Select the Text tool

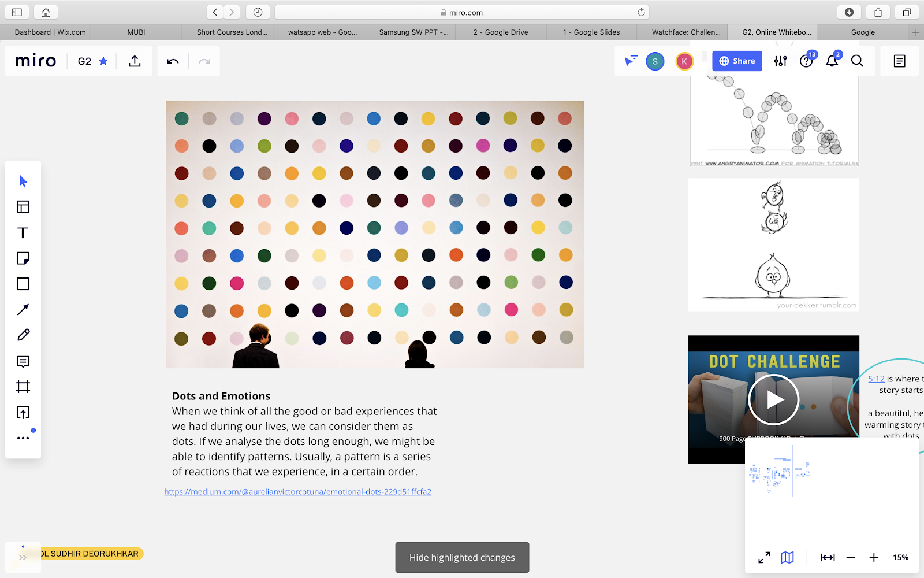(23, 233)
